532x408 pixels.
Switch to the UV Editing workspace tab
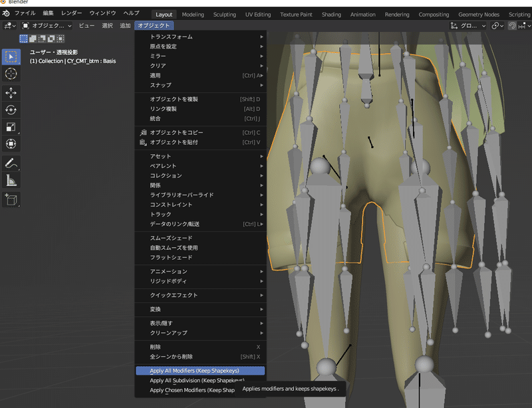click(258, 14)
